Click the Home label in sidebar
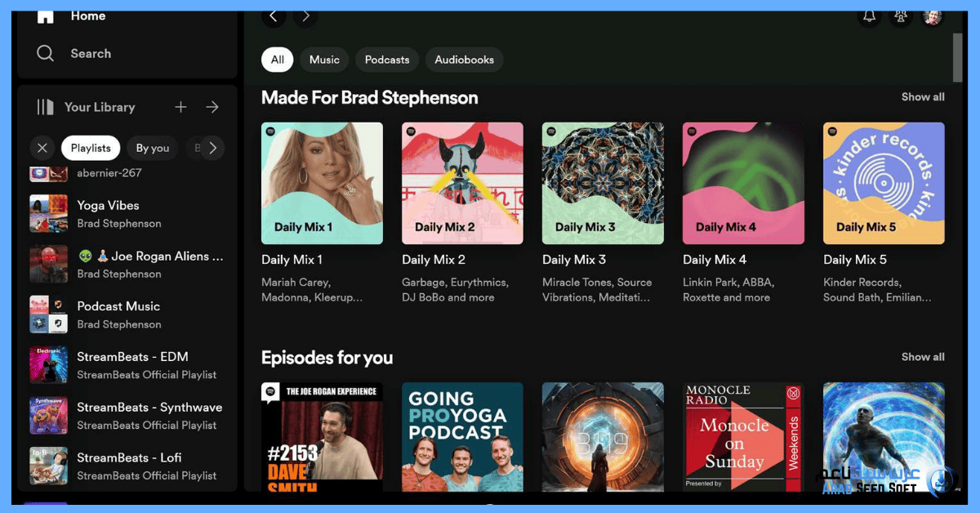 click(88, 16)
